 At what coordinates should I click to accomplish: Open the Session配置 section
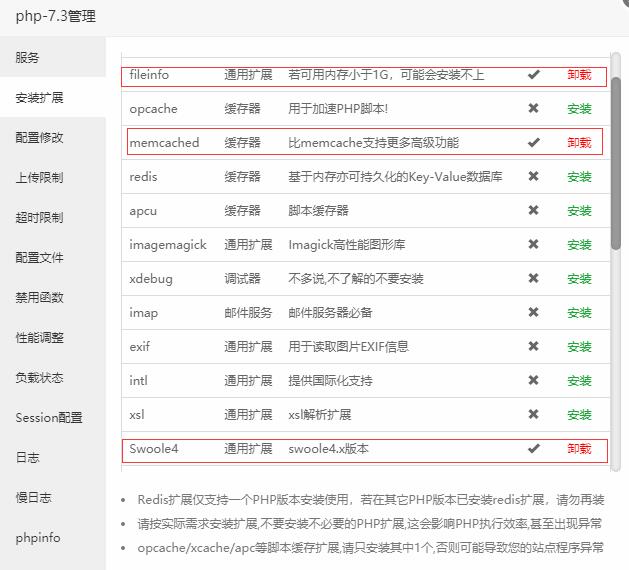pos(49,418)
